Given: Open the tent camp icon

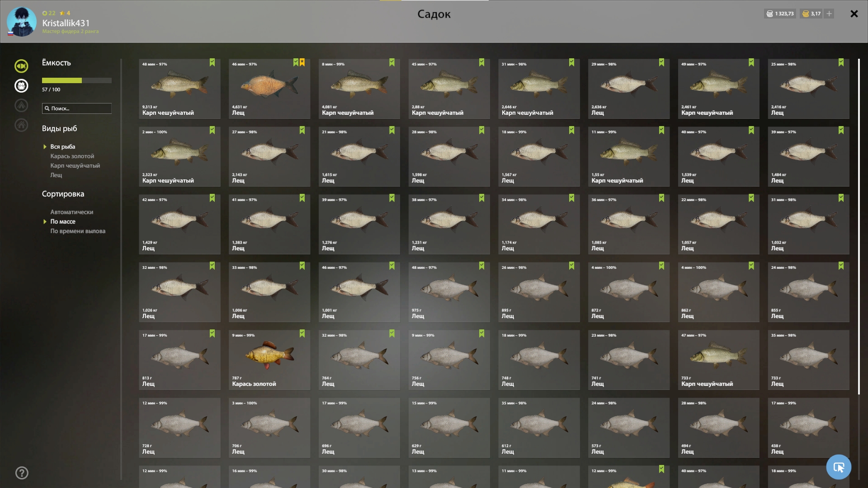Looking at the screenshot, I should (21, 105).
